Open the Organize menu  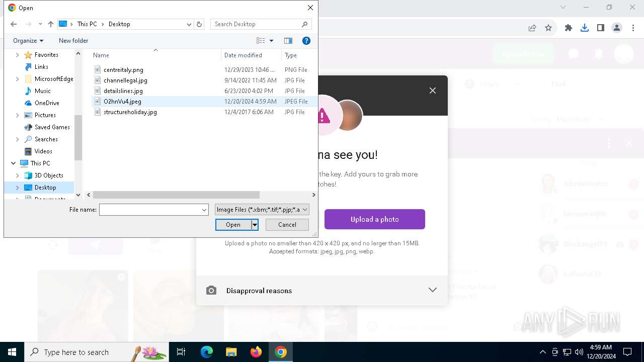(x=28, y=41)
